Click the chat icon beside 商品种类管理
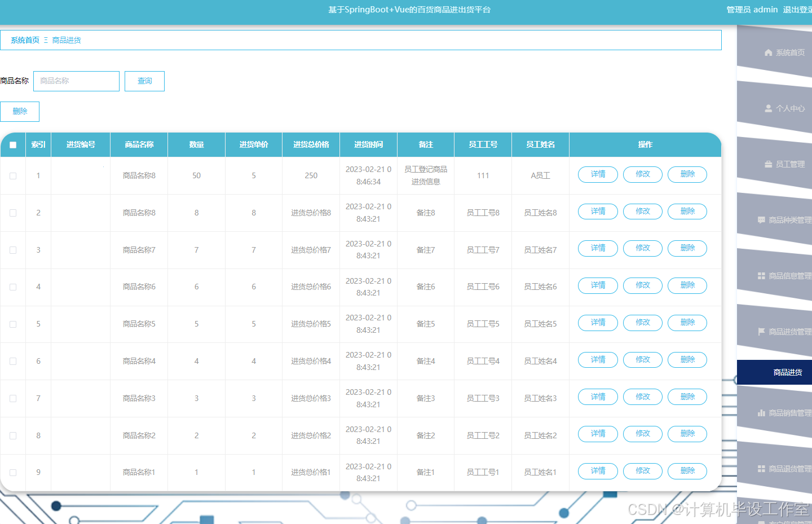 coord(761,220)
